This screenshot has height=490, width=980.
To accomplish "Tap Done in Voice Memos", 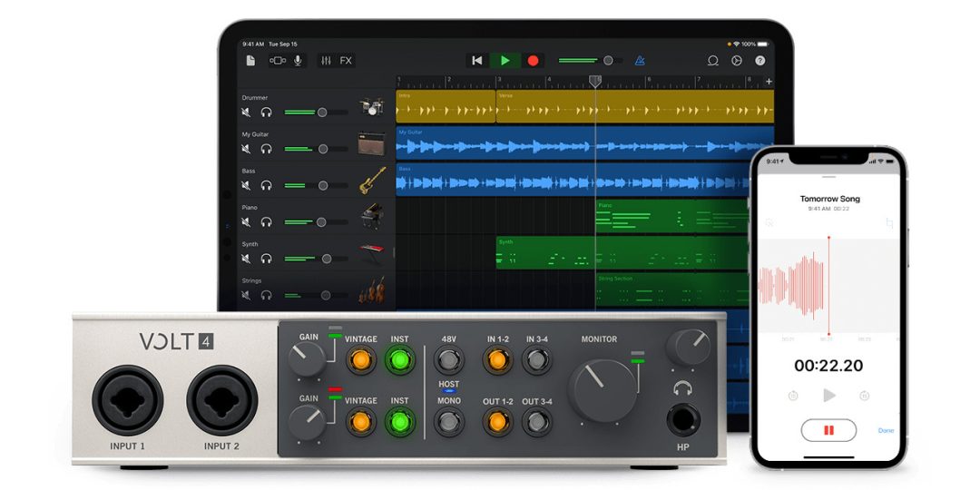I will tap(887, 431).
